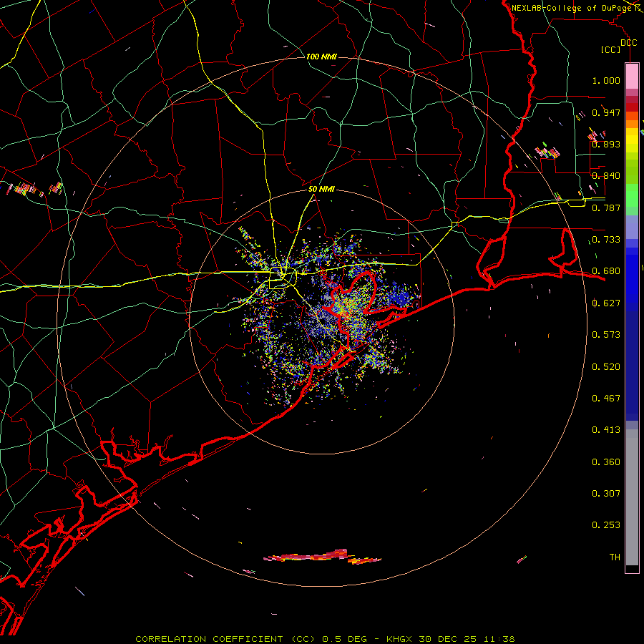The width and height of the screenshot is (644, 644).
Task: Click the 50 NMI range ring label
Action: click(x=321, y=189)
